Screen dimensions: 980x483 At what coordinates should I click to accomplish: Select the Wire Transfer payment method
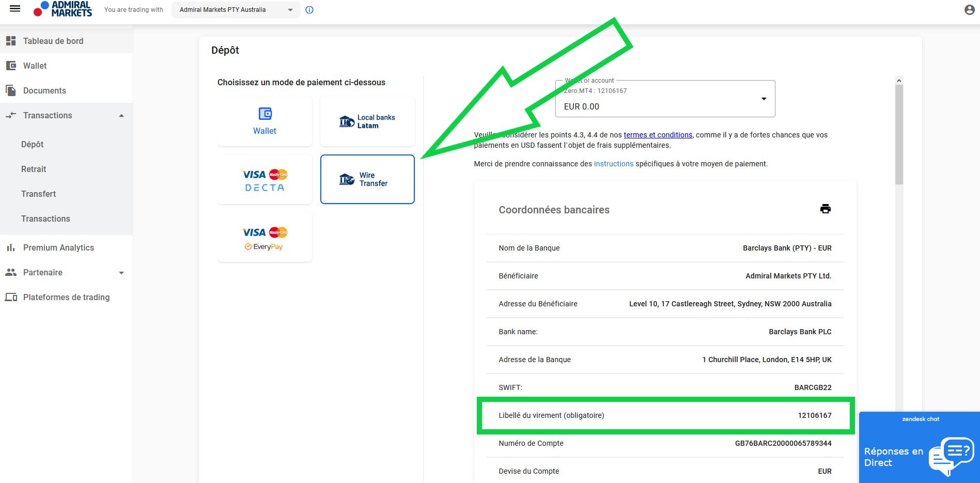point(367,179)
